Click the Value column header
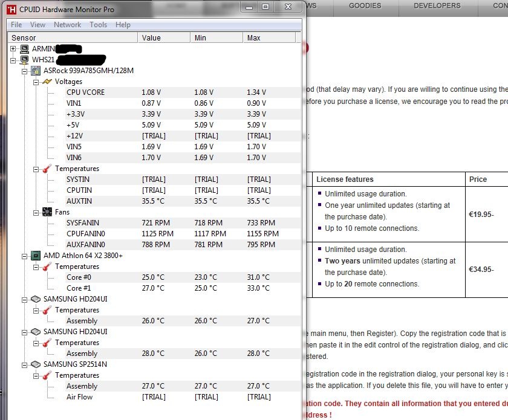The image size is (508, 420). point(164,37)
